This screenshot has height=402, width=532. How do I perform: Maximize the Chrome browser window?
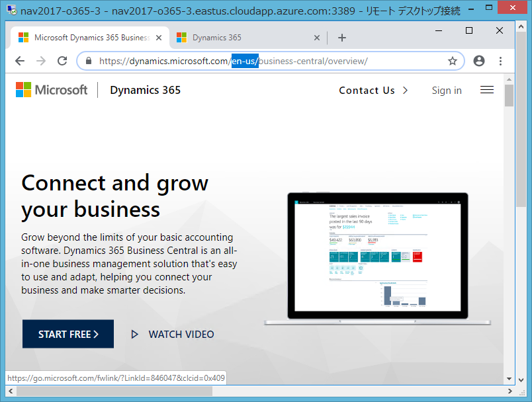click(x=469, y=30)
